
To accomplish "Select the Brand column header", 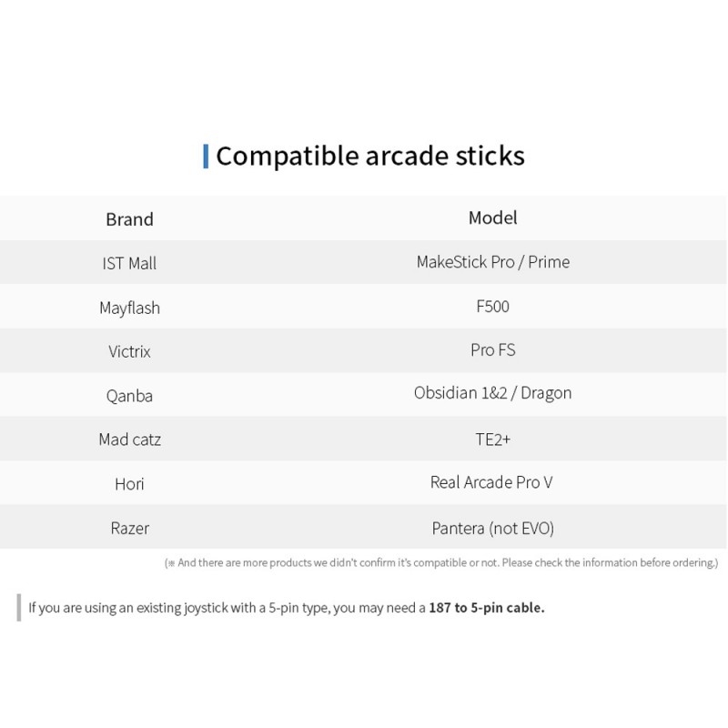I will [x=129, y=219].
